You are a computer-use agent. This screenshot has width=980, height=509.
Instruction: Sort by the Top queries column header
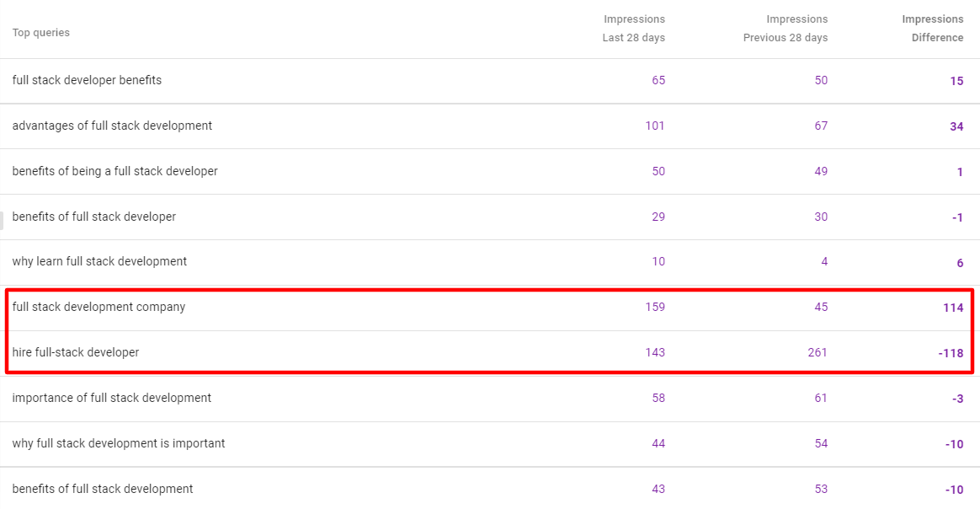point(41,33)
